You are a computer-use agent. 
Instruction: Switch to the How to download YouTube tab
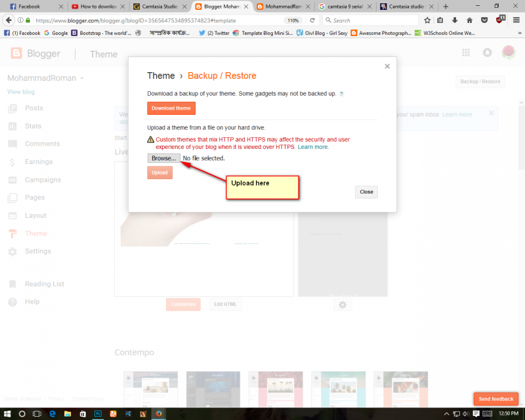click(98, 7)
